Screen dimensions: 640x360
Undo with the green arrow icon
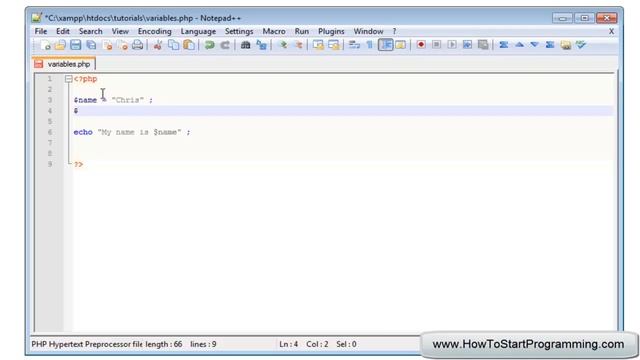click(x=209, y=45)
